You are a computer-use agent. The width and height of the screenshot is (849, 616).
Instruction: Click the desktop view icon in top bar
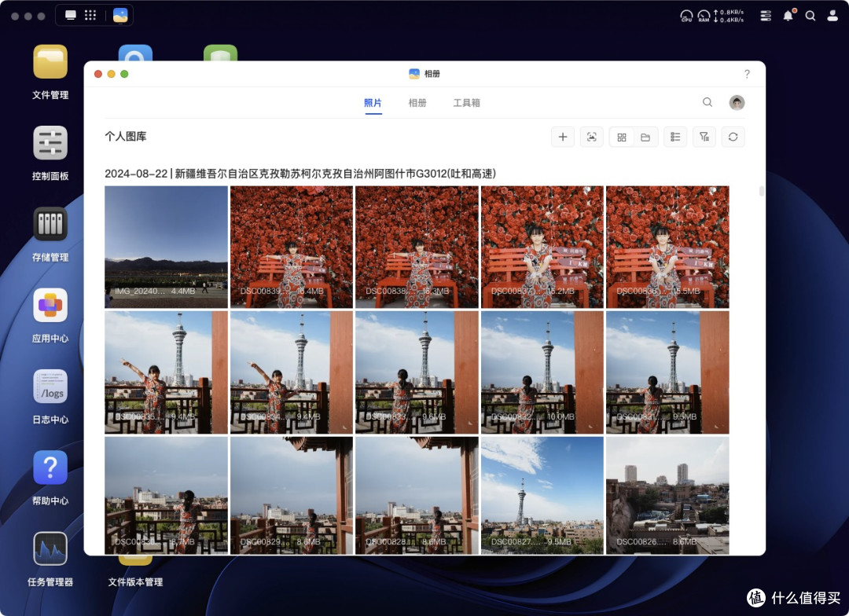tap(71, 15)
